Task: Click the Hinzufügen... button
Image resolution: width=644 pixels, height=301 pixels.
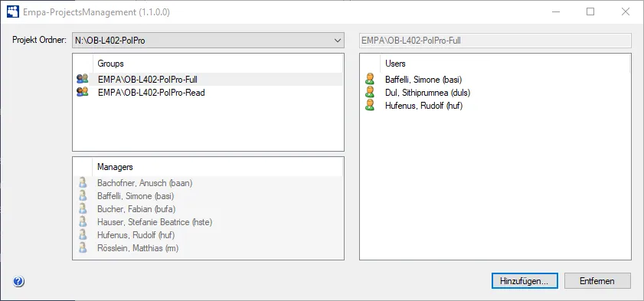Action: click(x=524, y=281)
